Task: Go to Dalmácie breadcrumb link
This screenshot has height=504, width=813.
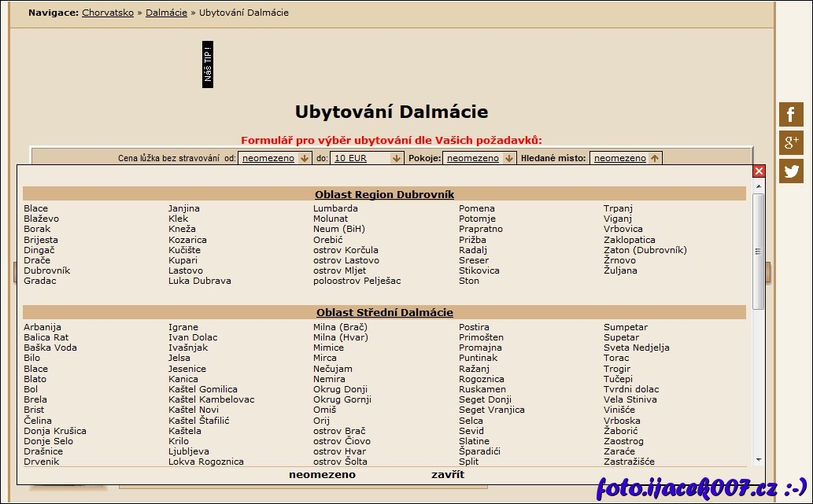Action: tap(166, 13)
